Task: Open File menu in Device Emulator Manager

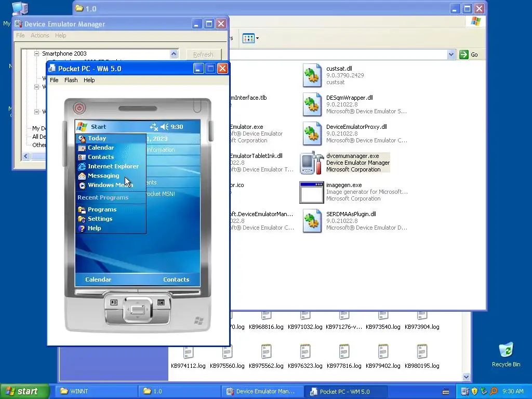Action: [x=20, y=35]
